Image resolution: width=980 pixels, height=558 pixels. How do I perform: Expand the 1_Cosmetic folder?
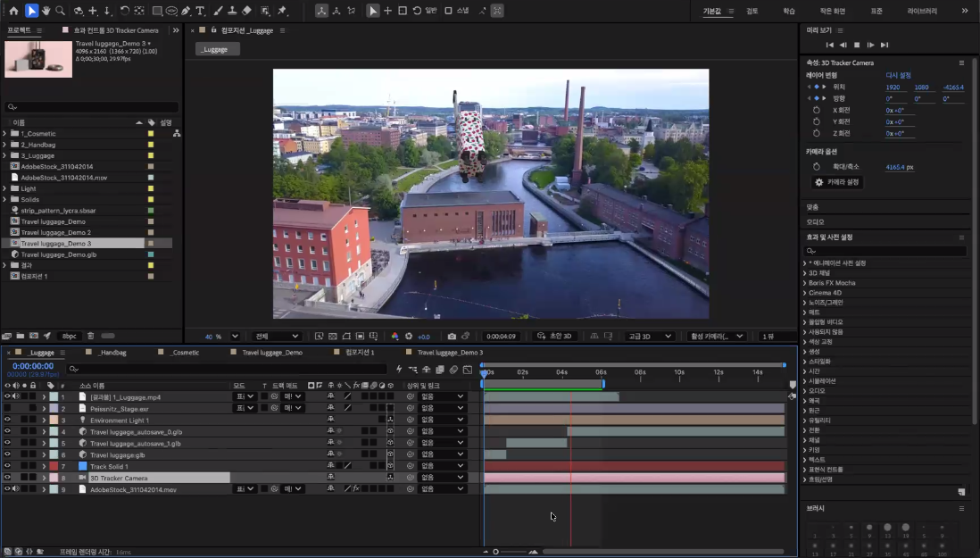click(x=5, y=134)
